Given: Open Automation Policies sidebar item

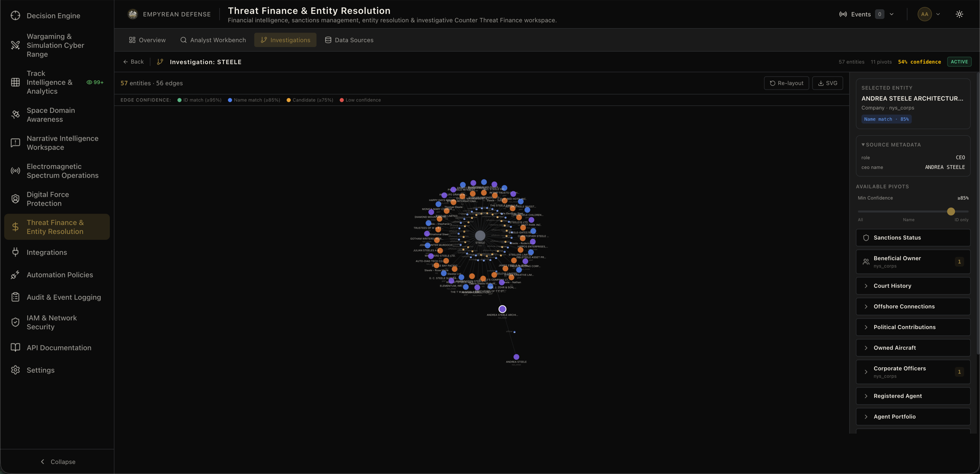Looking at the screenshot, I should point(57,275).
